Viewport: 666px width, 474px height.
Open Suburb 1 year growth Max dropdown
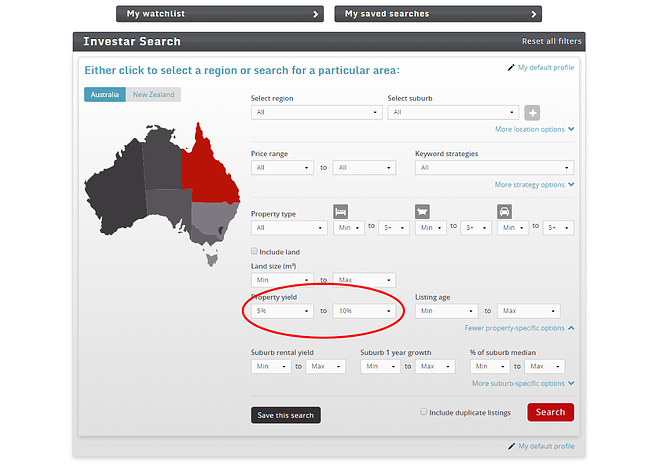click(x=435, y=366)
